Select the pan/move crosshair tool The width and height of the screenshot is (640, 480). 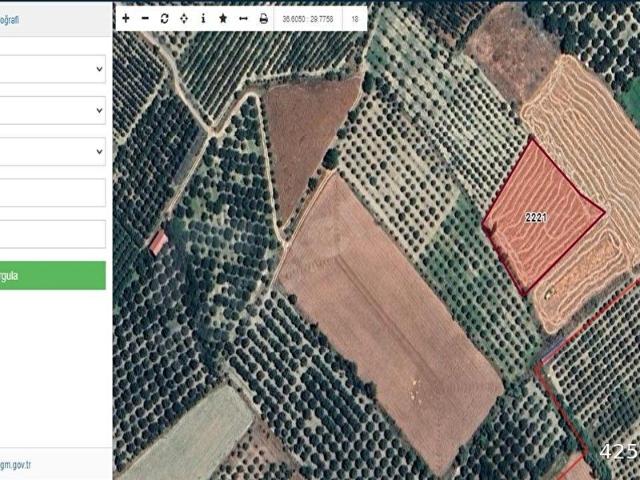coord(184,18)
